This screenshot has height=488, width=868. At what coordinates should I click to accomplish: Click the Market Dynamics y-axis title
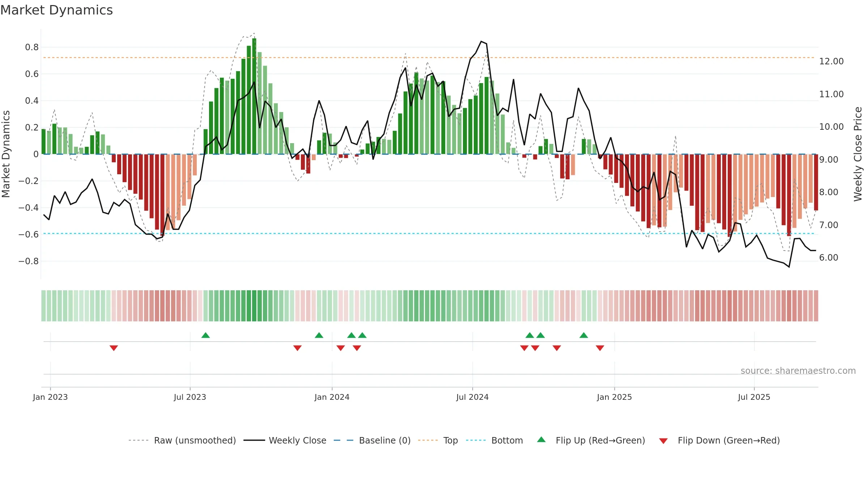coord(6,154)
